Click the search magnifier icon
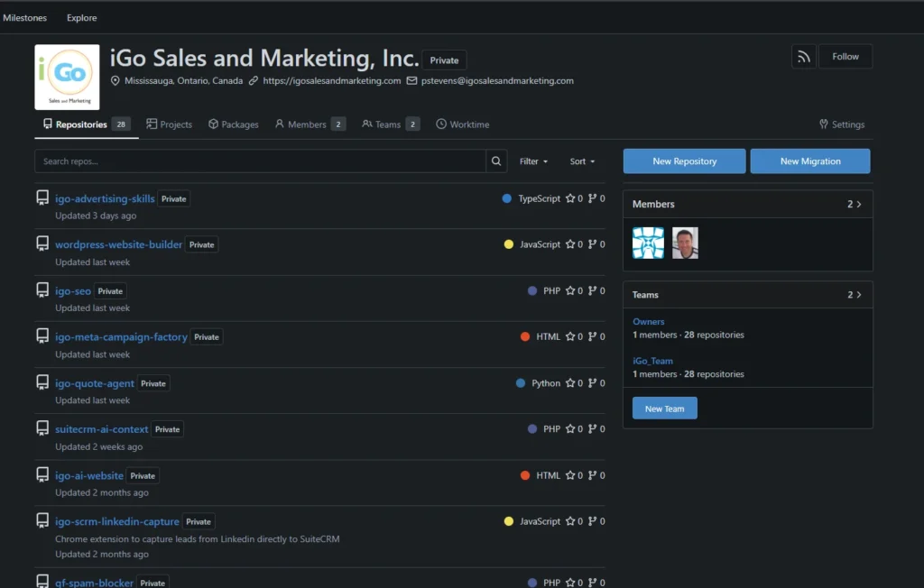 point(496,161)
